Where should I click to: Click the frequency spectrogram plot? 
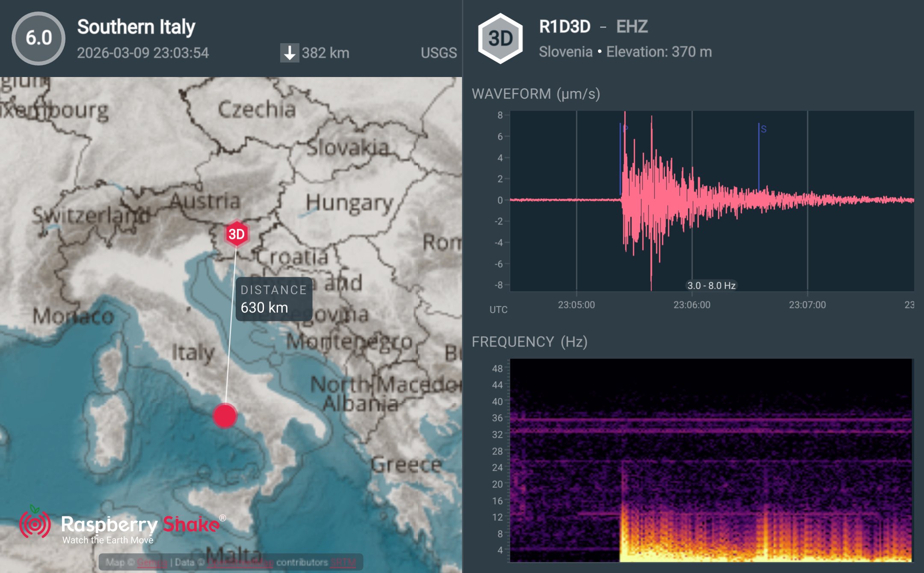point(710,460)
